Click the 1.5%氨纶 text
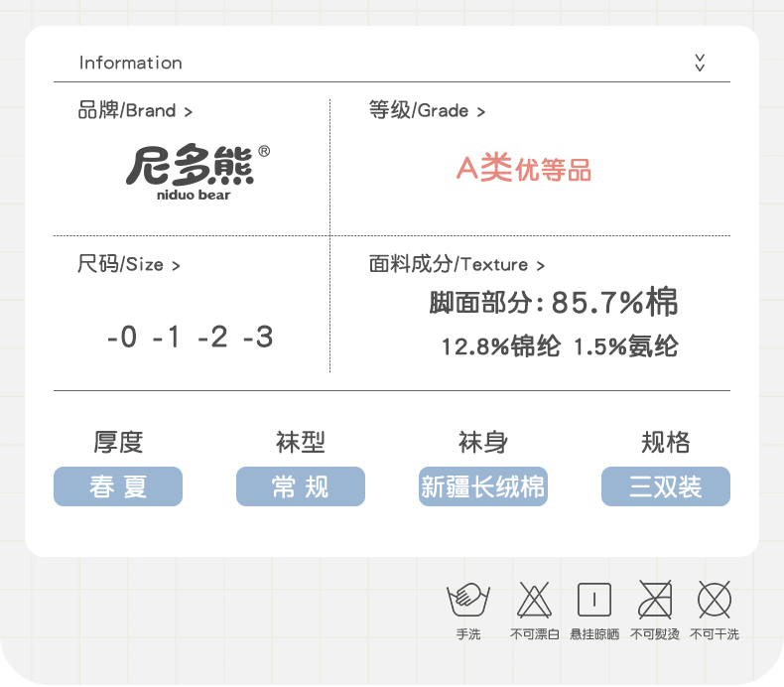784x687 pixels. pyautogui.click(x=626, y=346)
